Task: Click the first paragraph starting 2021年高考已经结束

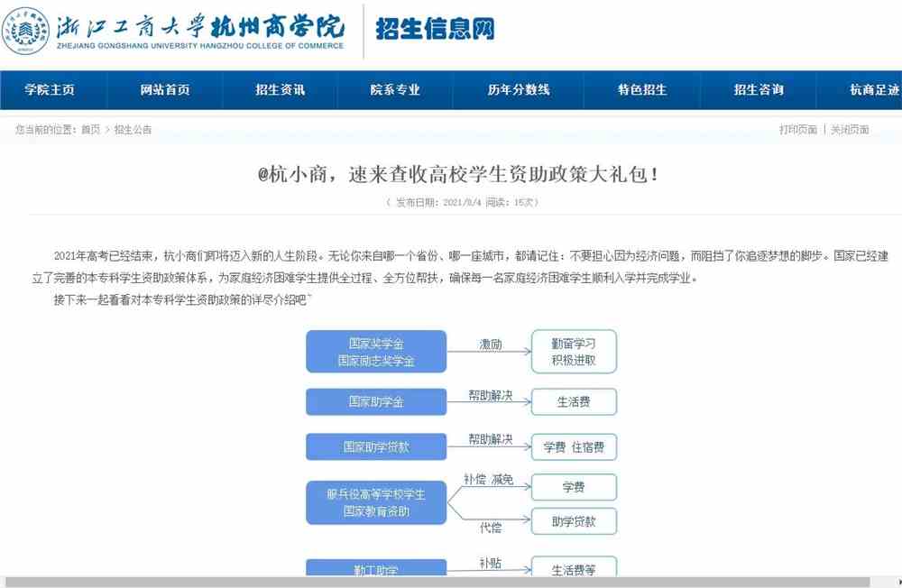Action: [460, 266]
